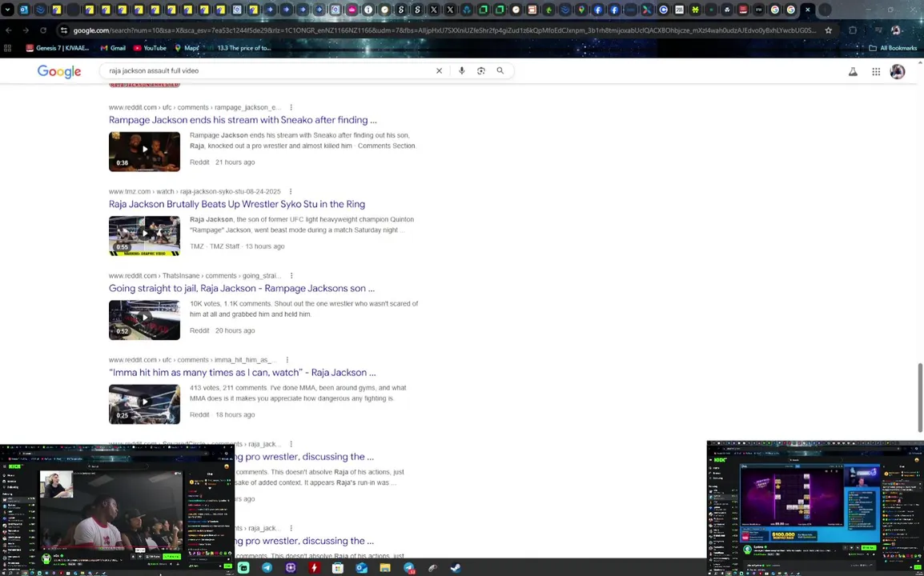Go to the Google homepage via logo
This screenshot has width=924, height=576.
click(59, 71)
